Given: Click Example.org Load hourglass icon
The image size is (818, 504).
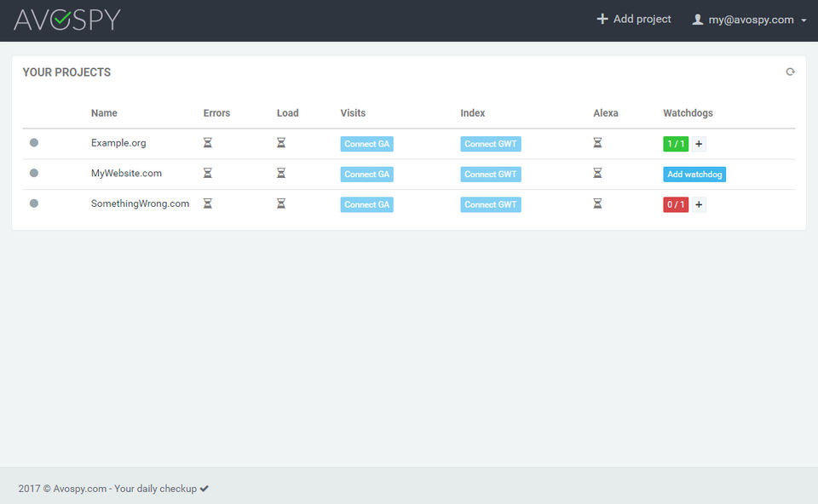Looking at the screenshot, I should click(281, 143).
